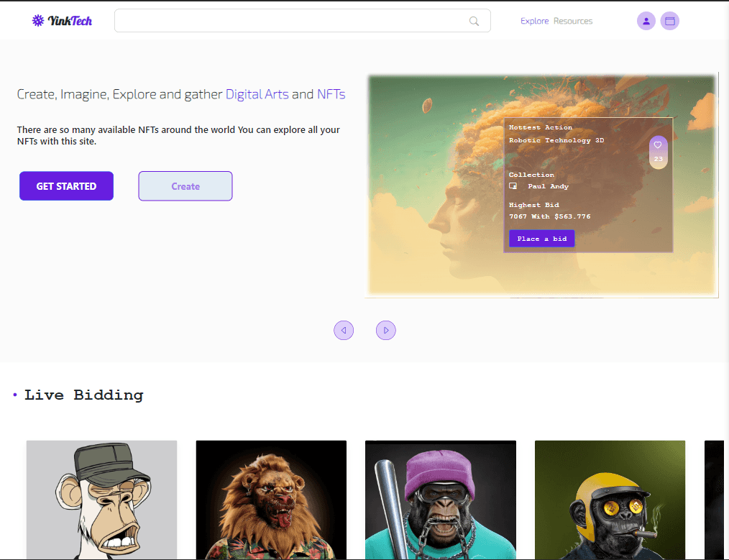729x560 pixels.
Task: Focus the search input field
Action: click(x=288, y=21)
